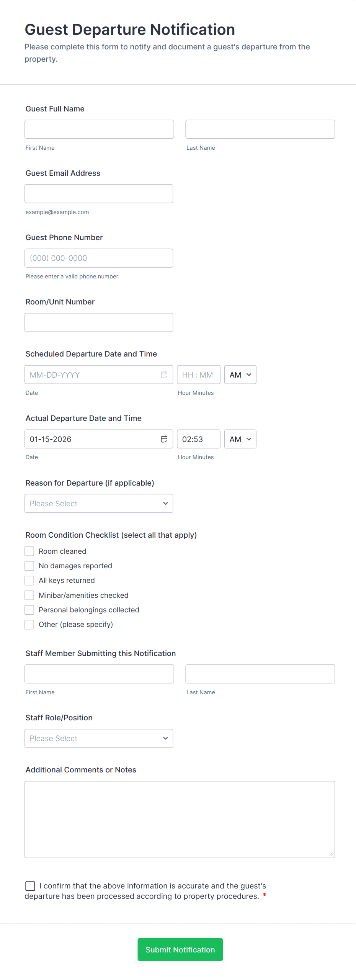Viewport: 356px width, 980px height.
Task: Open the Actual Departure date calendar picker
Action: 164,439
